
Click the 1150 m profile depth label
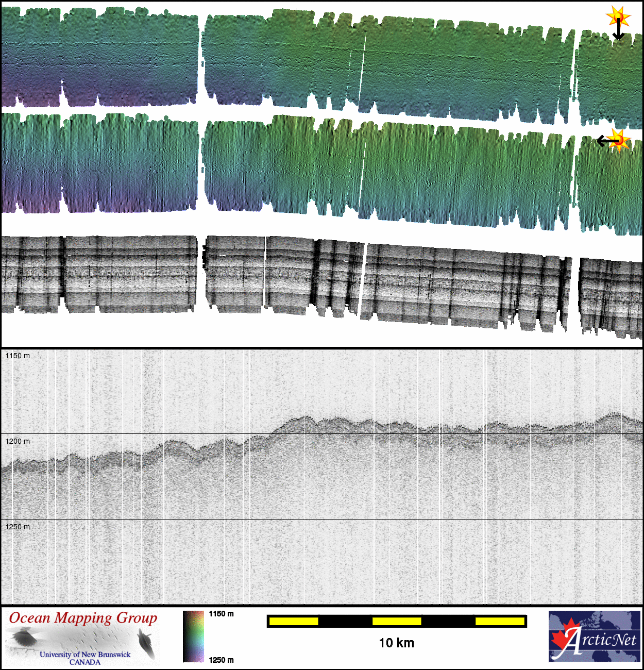coord(18,356)
